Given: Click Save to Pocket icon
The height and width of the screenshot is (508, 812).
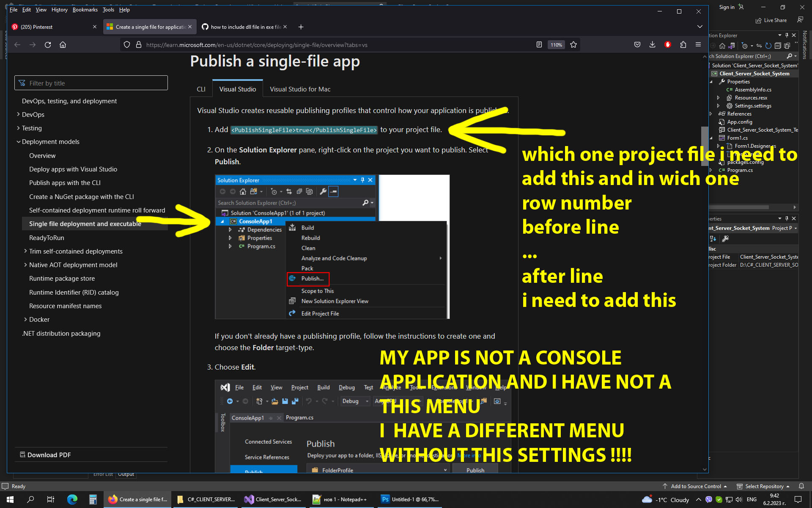Looking at the screenshot, I should click(x=637, y=45).
